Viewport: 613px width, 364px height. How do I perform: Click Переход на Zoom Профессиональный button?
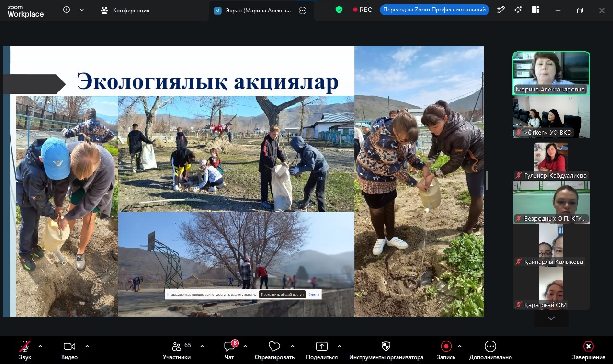click(434, 10)
